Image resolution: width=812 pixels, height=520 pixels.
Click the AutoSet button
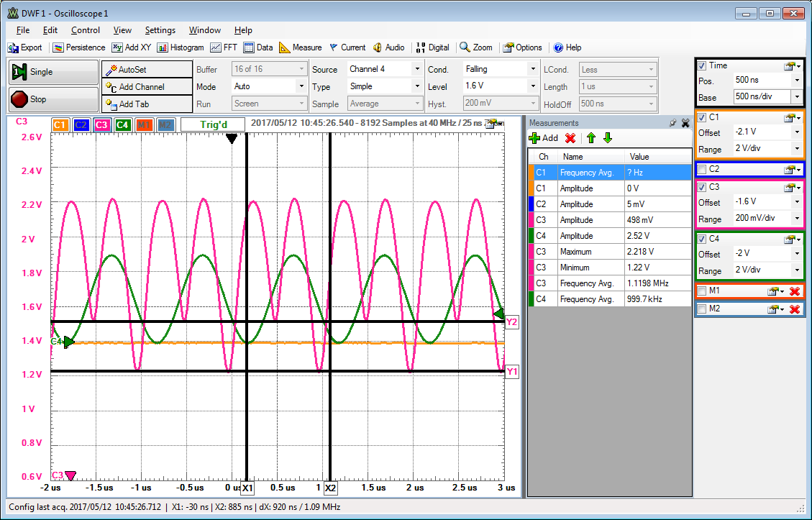(136, 70)
